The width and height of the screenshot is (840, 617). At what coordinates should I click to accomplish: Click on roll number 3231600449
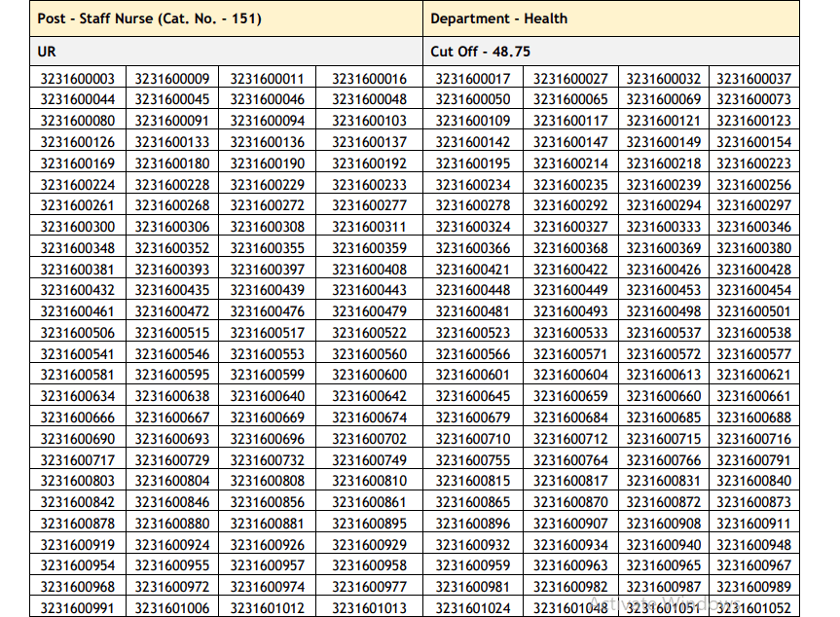click(x=570, y=290)
